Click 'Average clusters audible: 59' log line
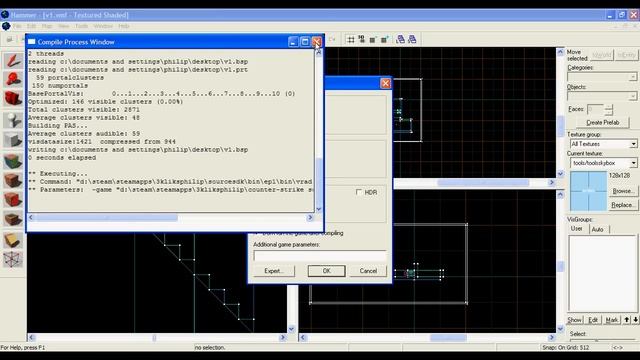This screenshot has width=640, height=360. (84, 133)
